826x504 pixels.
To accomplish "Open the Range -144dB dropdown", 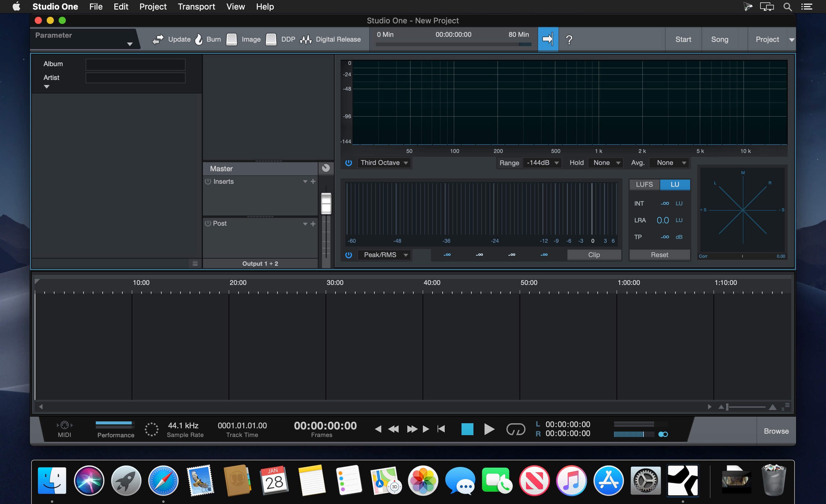I will (542, 163).
